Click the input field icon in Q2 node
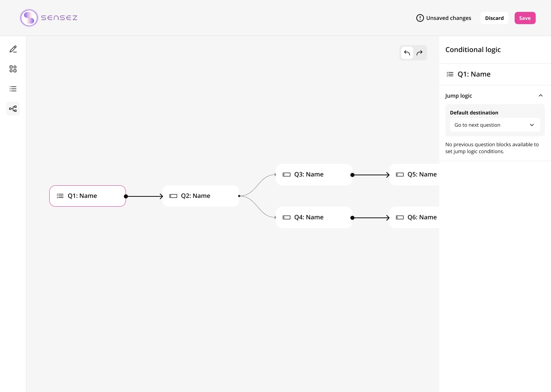The width and height of the screenshot is (551, 392). pyautogui.click(x=173, y=196)
